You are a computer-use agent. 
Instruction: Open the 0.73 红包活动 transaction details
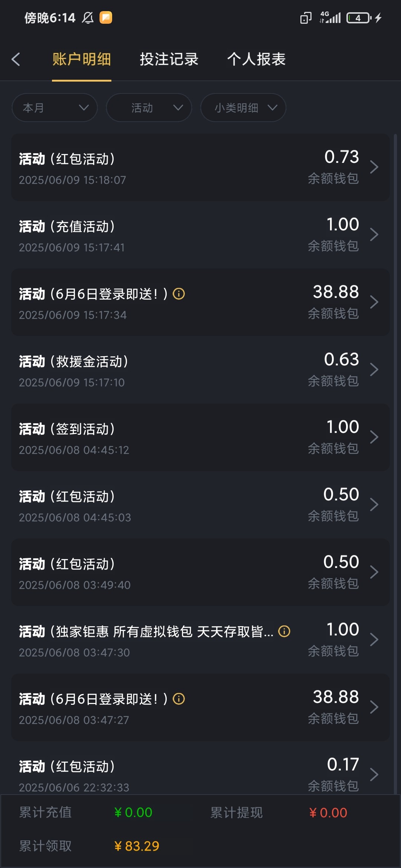(x=200, y=167)
